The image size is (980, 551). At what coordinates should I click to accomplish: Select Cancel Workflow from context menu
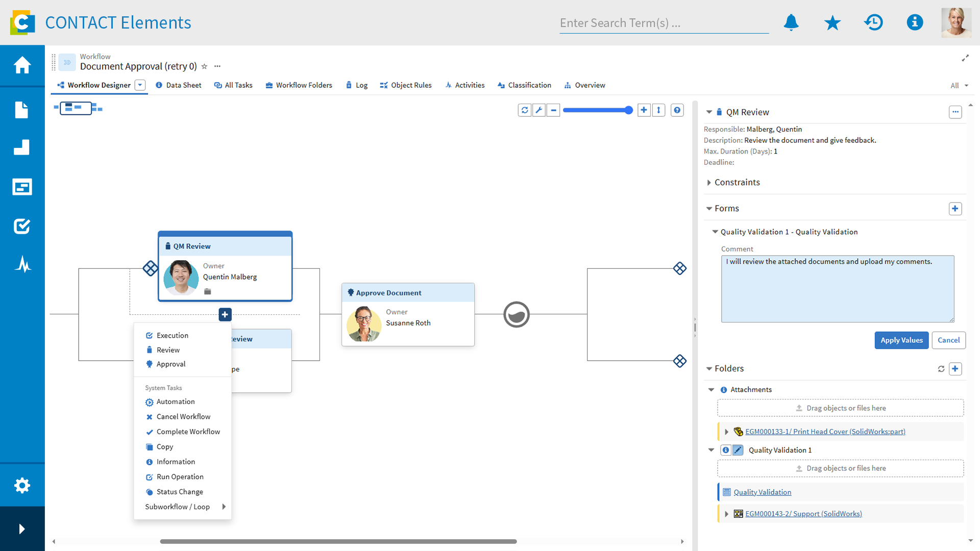183,417
